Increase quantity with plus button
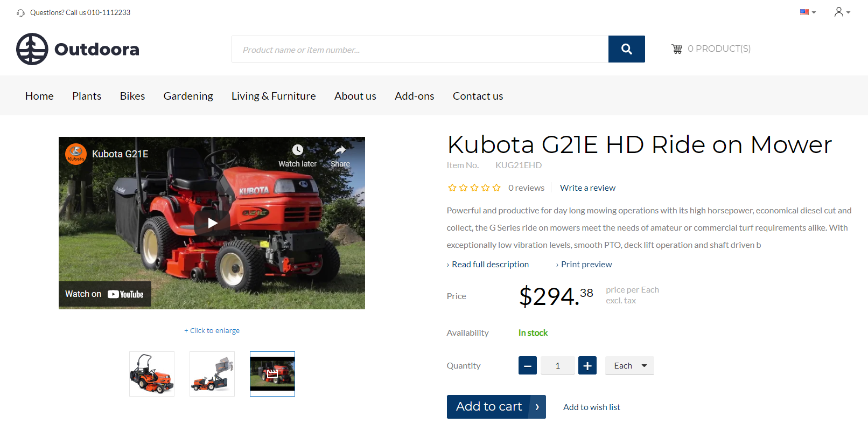The image size is (868, 423). click(x=587, y=365)
